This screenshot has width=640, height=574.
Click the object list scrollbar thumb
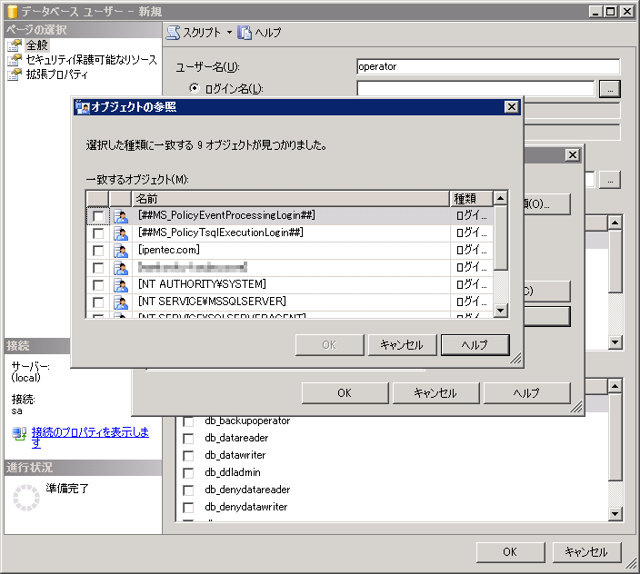500,238
